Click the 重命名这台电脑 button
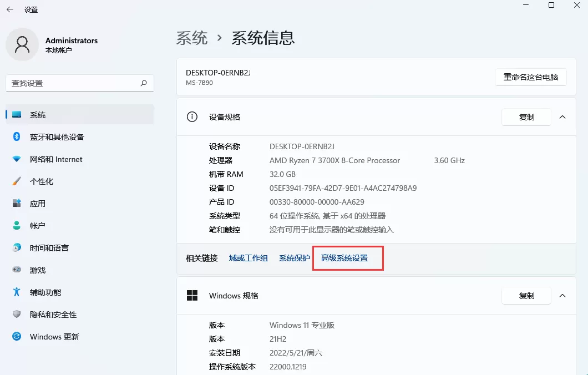 coord(530,77)
